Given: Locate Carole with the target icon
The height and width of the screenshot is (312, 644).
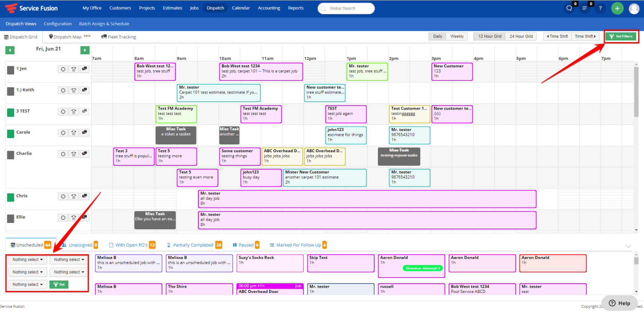Looking at the screenshot, I should tap(63, 133).
